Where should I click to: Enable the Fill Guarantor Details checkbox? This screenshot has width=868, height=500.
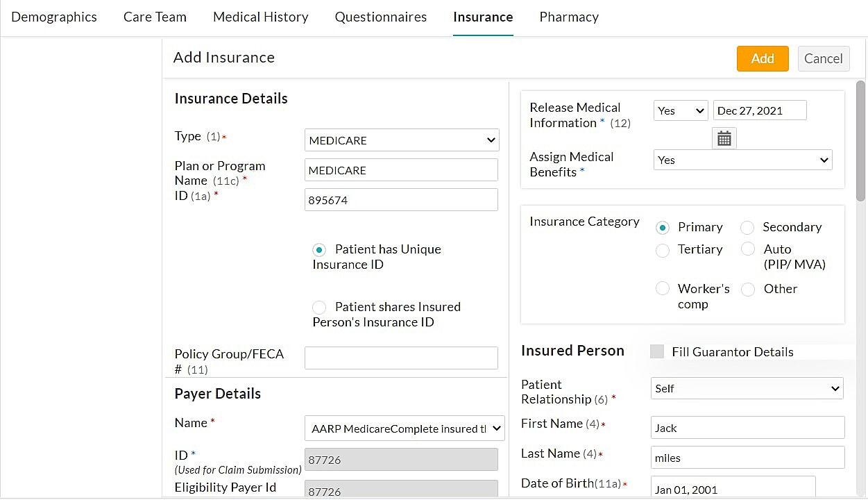tap(657, 351)
